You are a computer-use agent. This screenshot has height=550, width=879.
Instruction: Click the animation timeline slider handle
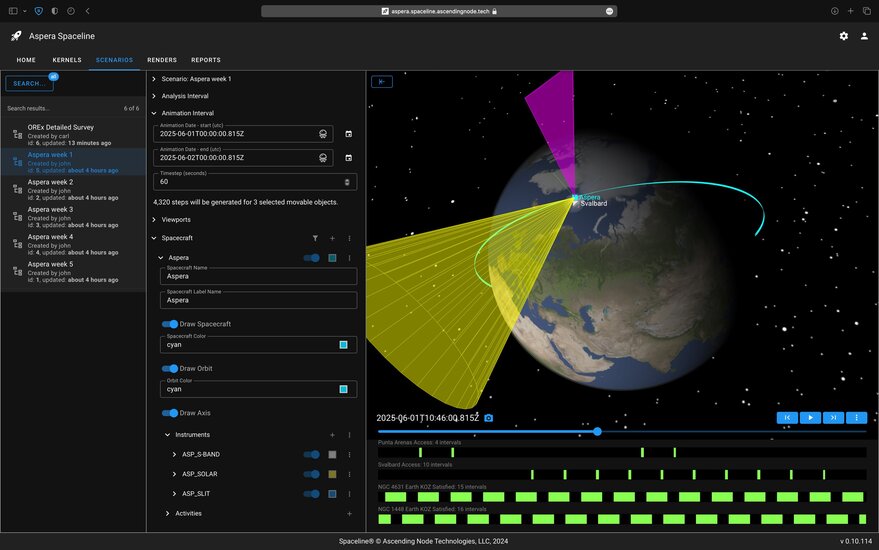click(597, 431)
